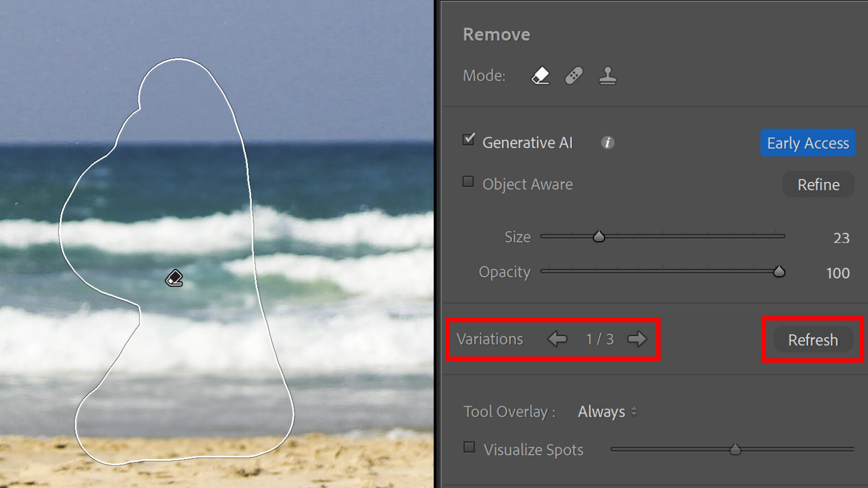Enable the Object Aware checkbox
The height and width of the screenshot is (488, 868).
[468, 181]
